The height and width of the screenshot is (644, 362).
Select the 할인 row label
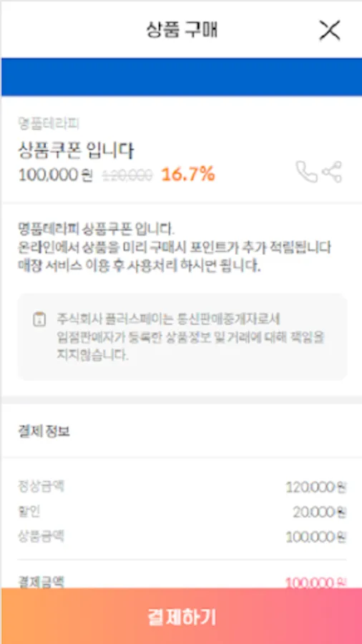(29, 512)
